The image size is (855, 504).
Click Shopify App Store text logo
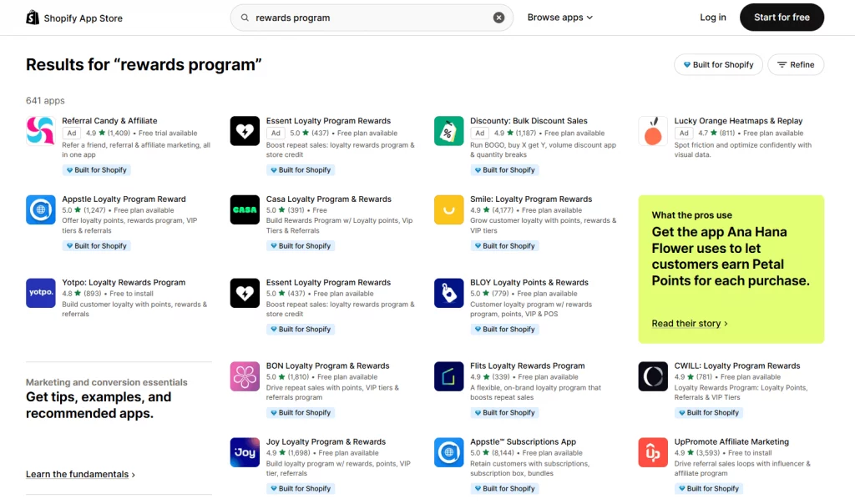(x=83, y=18)
